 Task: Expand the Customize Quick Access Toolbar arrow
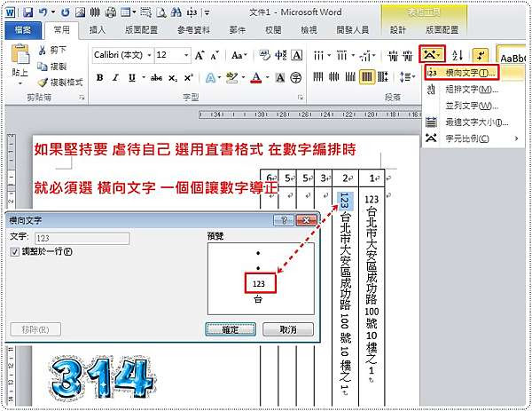click(207, 13)
